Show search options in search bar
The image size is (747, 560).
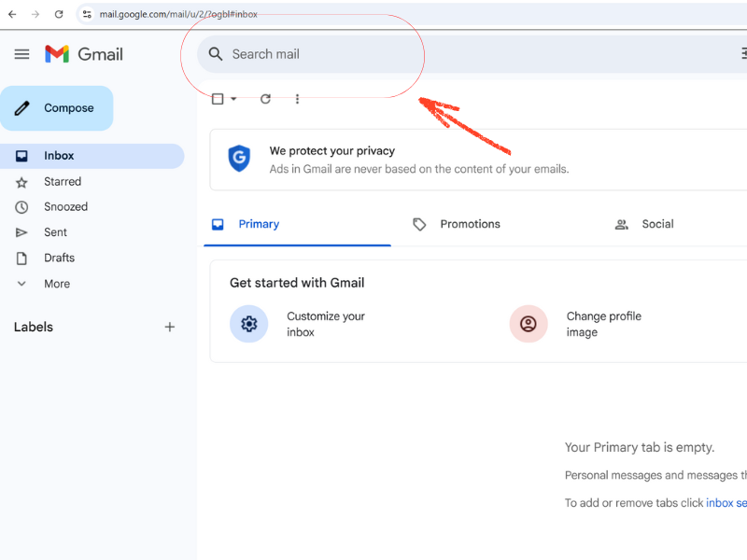(742, 54)
